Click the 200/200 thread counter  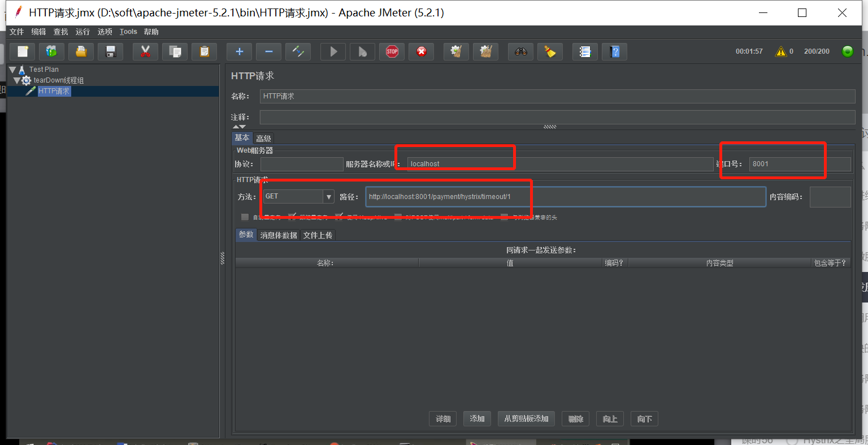click(817, 51)
